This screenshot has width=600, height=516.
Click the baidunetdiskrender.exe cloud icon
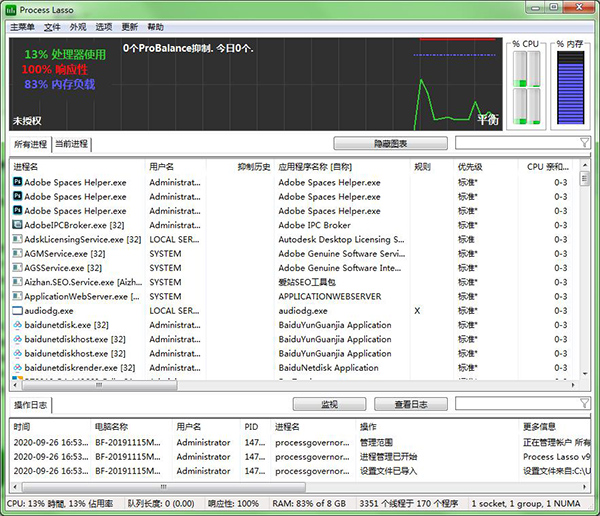click(x=18, y=367)
